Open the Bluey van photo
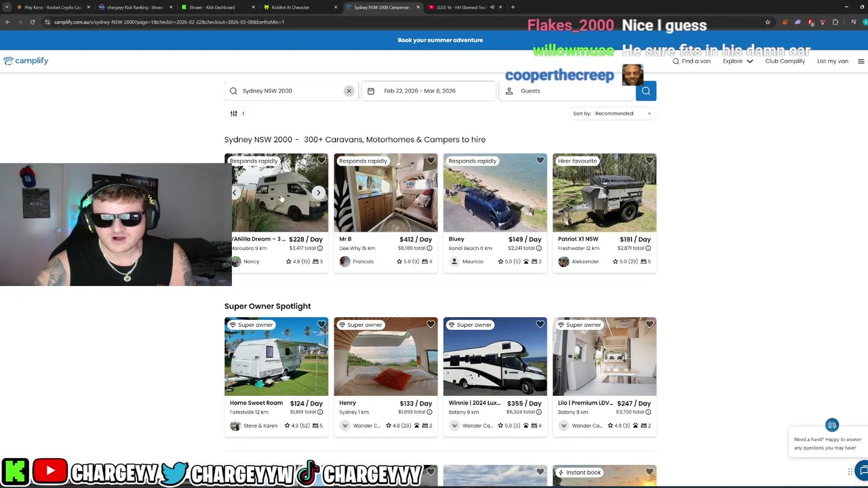The image size is (868, 488). (495, 192)
